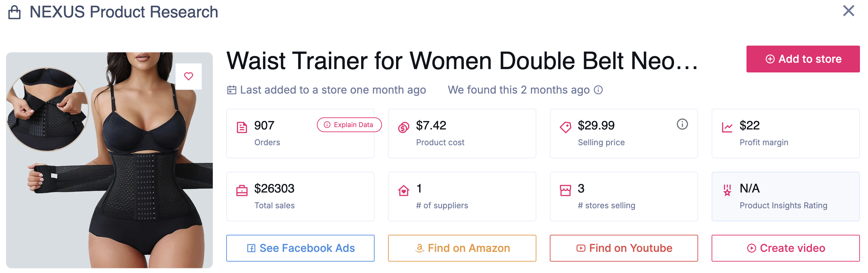The width and height of the screenshot is (868, 273).
Task: Click the info icon next to selling price
Action: (682, 124)
